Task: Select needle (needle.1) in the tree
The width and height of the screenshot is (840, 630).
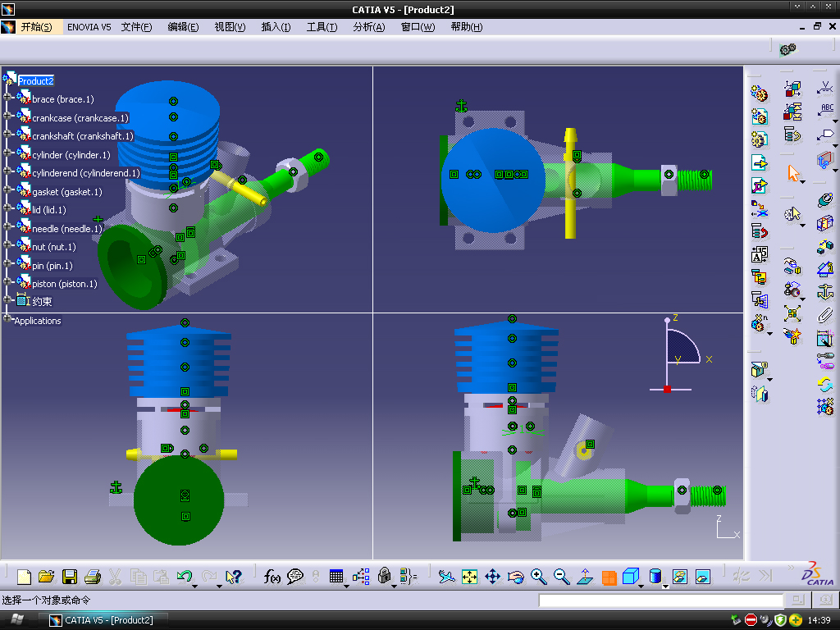Action: (x=67, y=229)
